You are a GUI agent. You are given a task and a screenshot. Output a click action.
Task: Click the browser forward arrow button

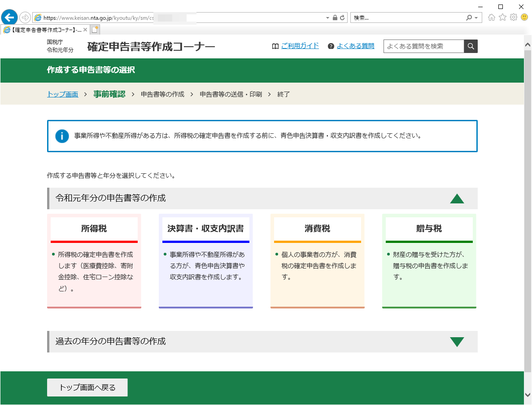point(25,18)
